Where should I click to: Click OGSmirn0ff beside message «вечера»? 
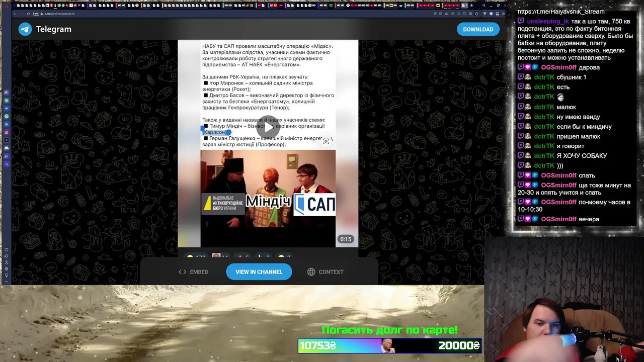[x=558, y=219]
